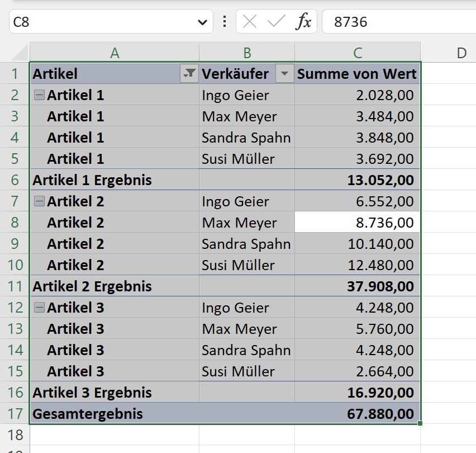This screenshot has width=476, height=453.
Task: Select the 37.908,00 subtotal cell
Action: pyautogui.click(x=357, y=286)
